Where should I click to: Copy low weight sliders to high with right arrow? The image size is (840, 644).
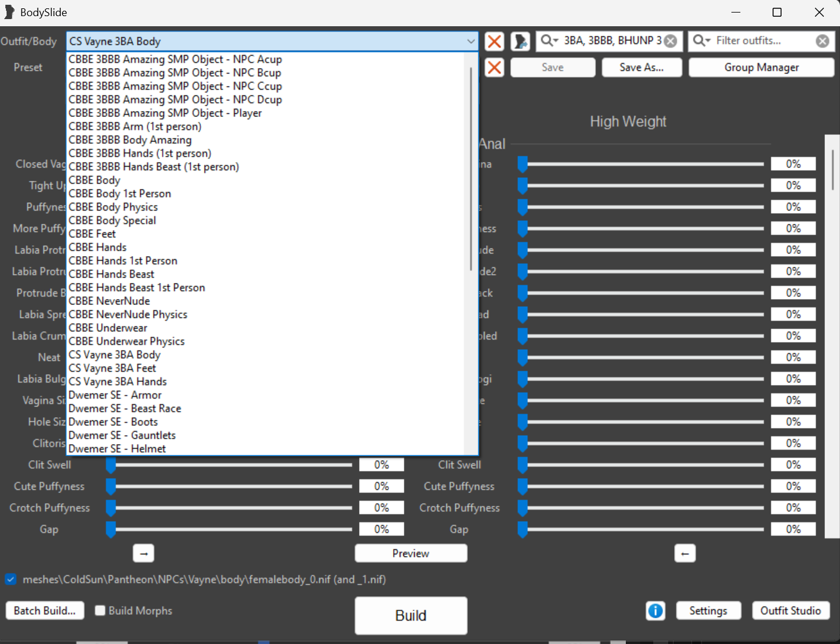(143, 553)
